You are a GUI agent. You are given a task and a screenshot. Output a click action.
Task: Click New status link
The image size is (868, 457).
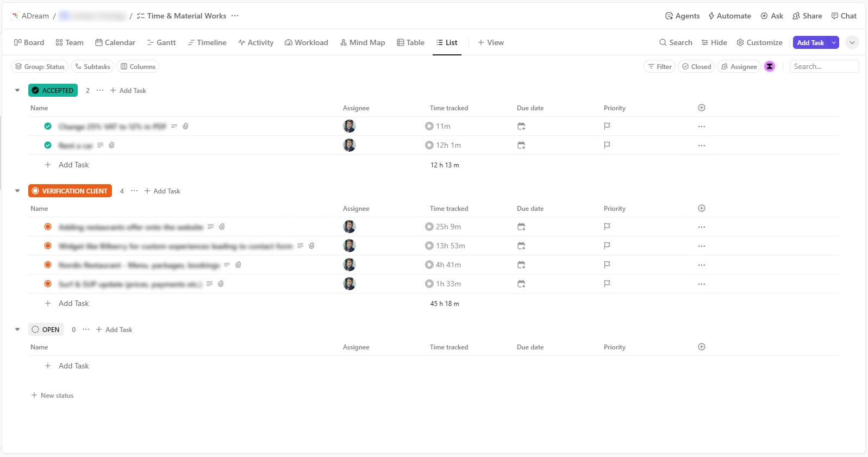pos(52,396)
